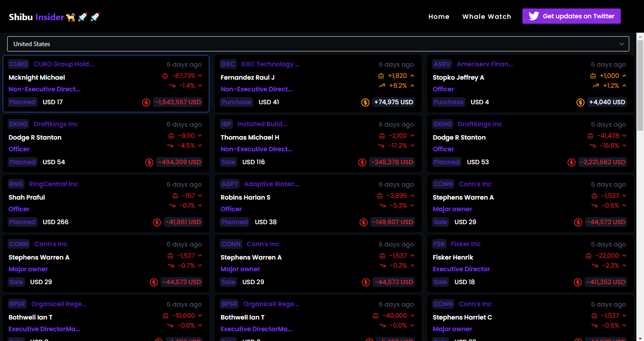Click the downtrend arrow icon beside -1.4%
This screenshot has width=644, height=341.
click(x=172, y=85)
